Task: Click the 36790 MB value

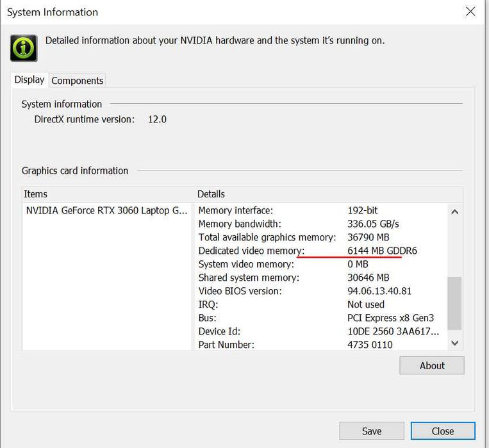Action: 369,237
